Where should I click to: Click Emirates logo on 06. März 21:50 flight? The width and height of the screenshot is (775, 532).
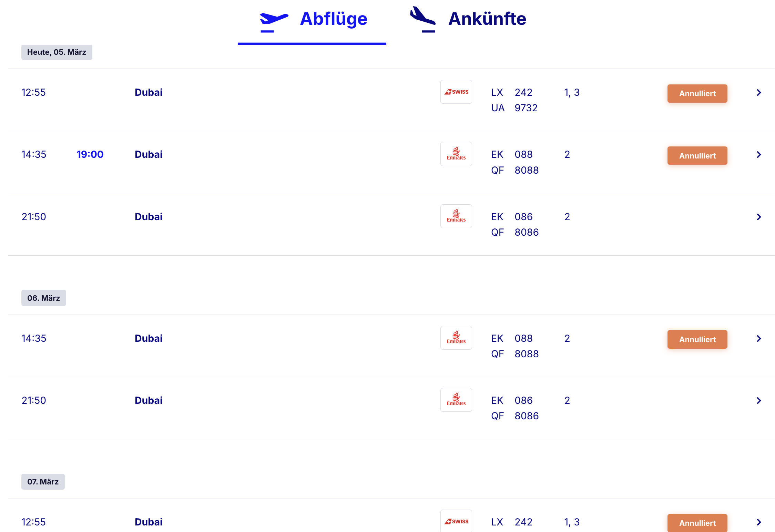[x=456, y=400]
